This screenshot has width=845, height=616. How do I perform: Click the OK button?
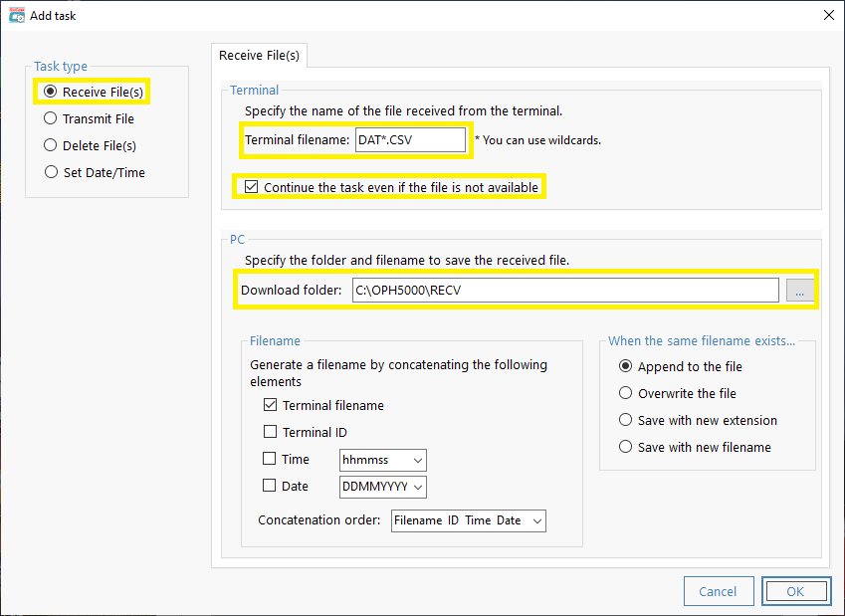(796, 591)
